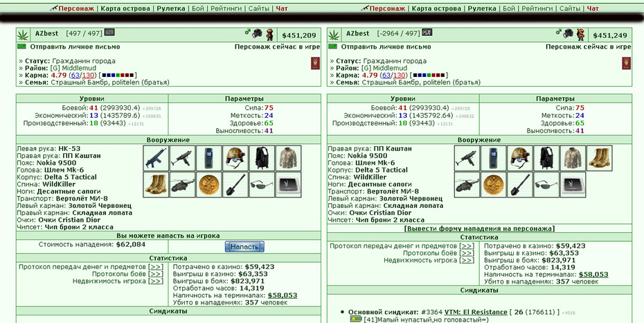
Task: Click the 'ist' badge icon after -2964 / 497
Action: (427, 33)
